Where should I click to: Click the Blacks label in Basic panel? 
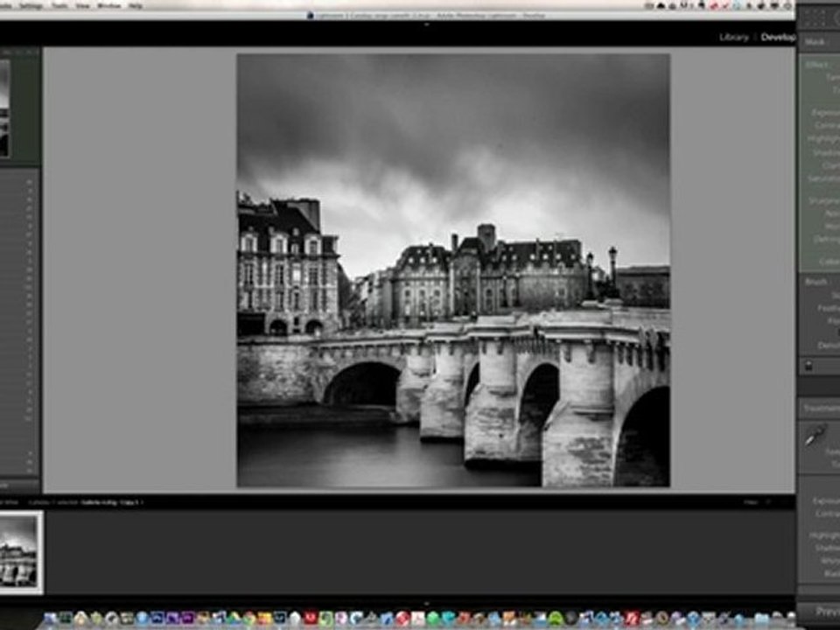(x=831, y=574)
